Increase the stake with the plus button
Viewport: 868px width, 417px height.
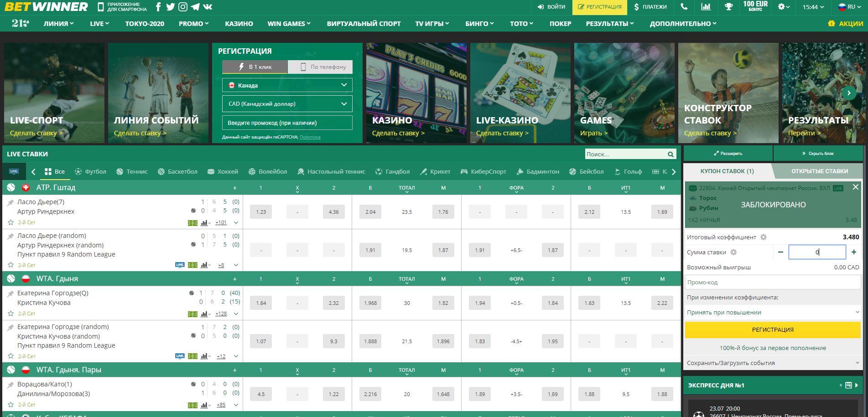pos(854,252)
